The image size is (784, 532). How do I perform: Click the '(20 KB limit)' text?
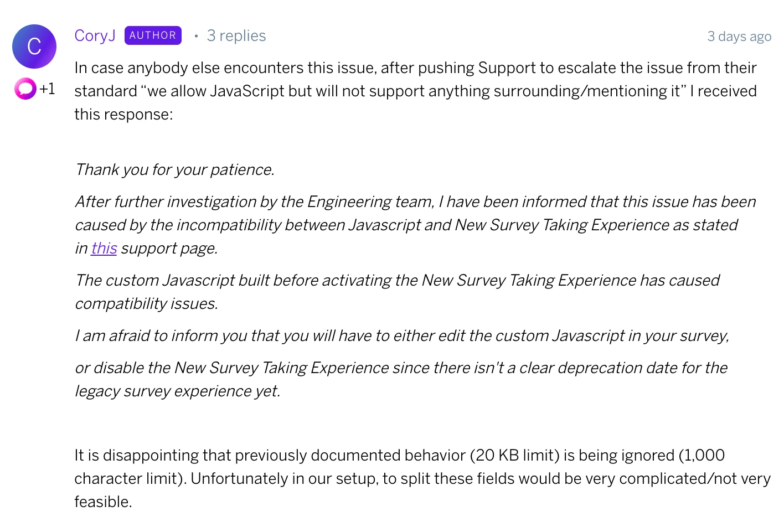point(514,455)
